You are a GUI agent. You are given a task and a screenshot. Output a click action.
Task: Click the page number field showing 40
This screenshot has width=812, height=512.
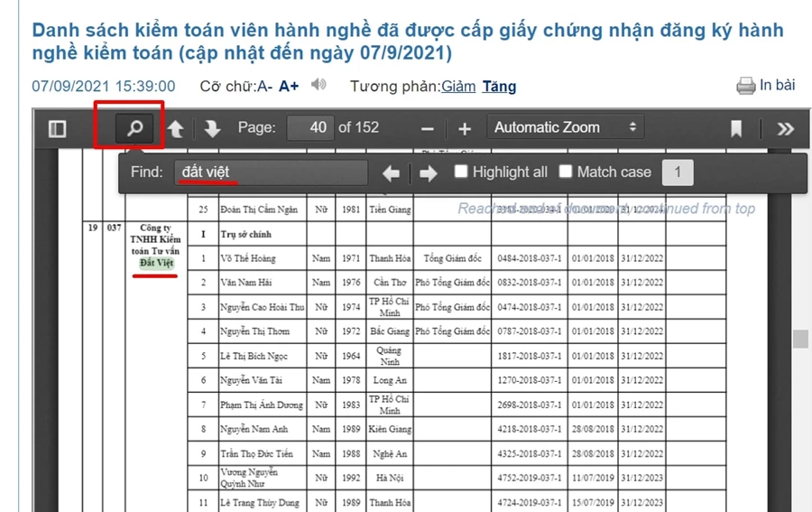(x=310, y=127)
